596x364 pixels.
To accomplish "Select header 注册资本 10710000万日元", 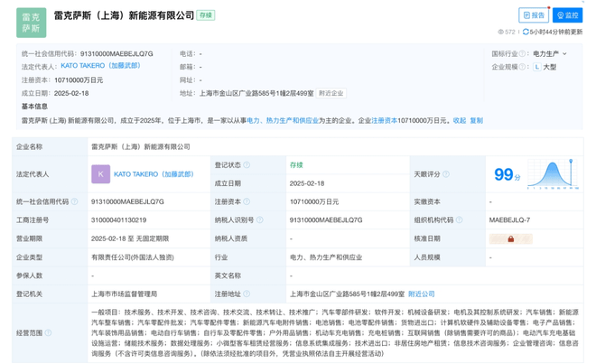I will point(79,79).
